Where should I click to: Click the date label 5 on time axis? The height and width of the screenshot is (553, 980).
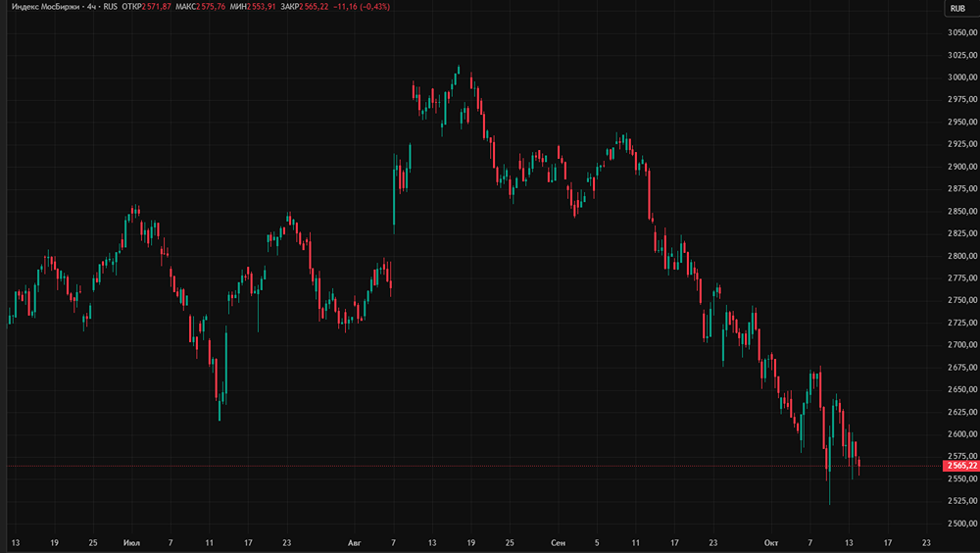point(597,543)
